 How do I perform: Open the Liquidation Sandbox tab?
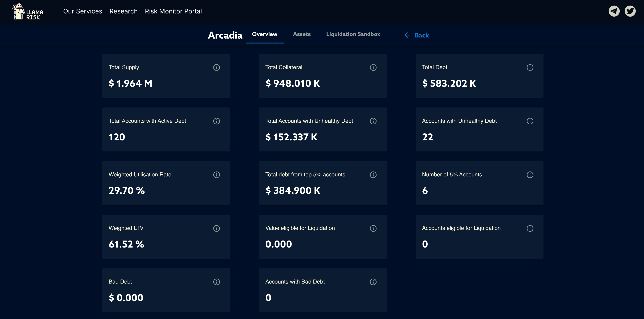click(353, 34)
